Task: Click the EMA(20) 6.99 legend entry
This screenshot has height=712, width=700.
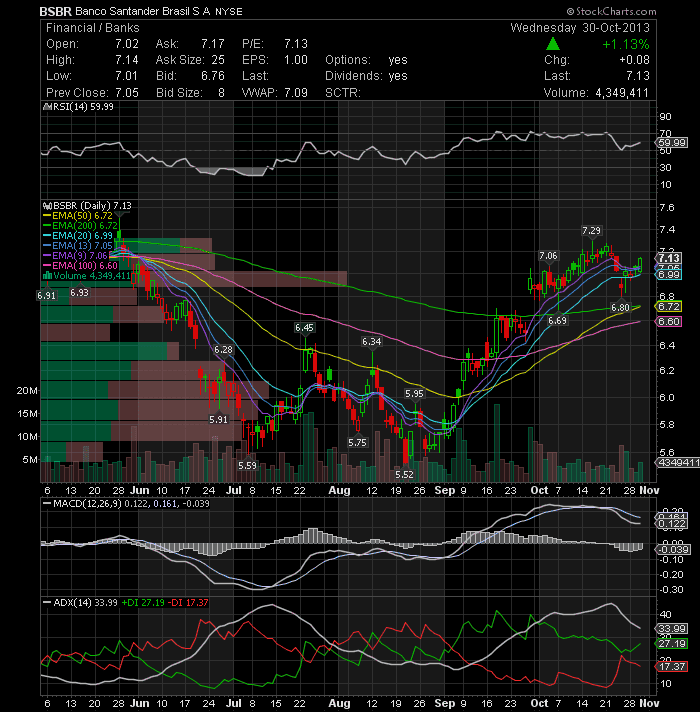Action: 78,236
